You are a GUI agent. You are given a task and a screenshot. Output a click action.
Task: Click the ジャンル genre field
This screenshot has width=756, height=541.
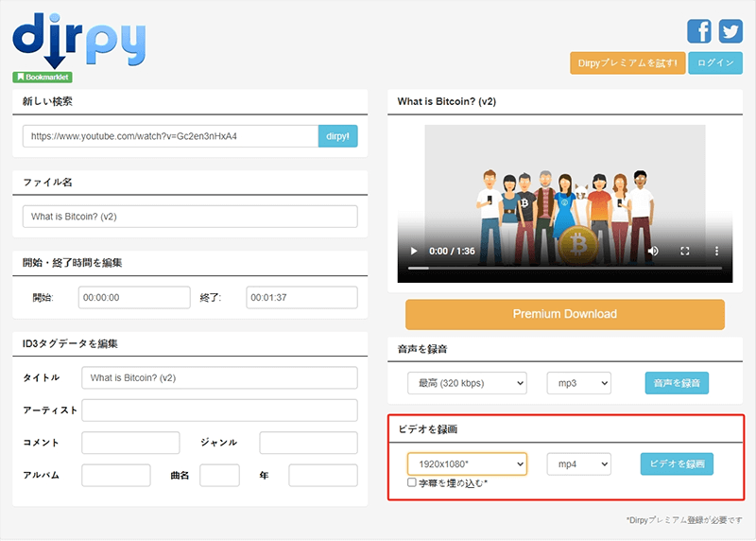[309, 443]
